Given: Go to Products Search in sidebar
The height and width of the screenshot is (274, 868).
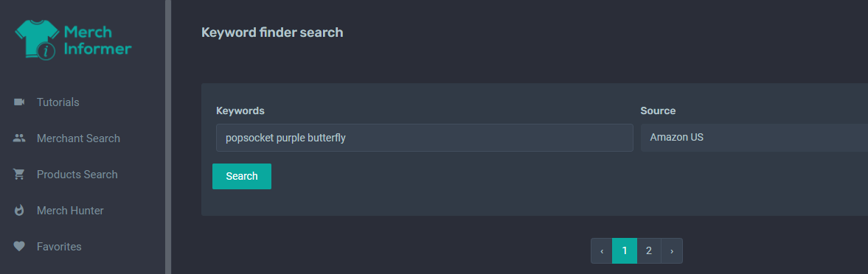Looking at the screenshot, I should coord(77,175).
